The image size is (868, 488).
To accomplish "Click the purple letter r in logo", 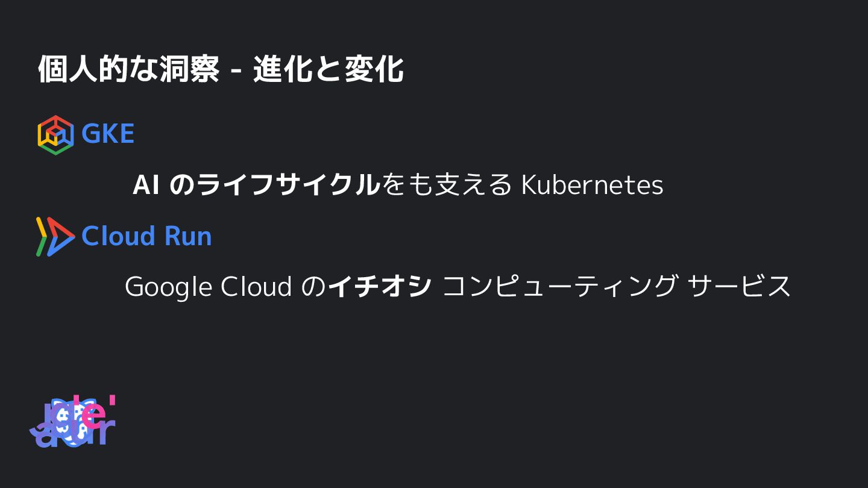I will click(x=107, y=433).
